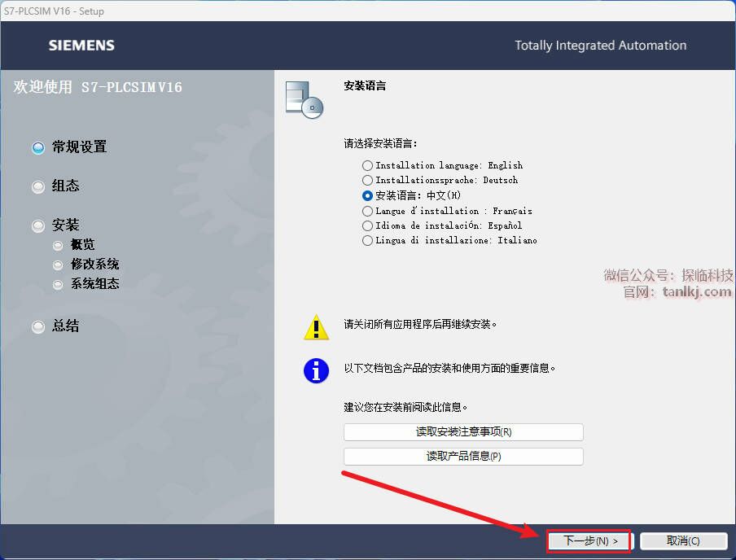Select the Français installation language option
Viewport: 736px width, 560px height.
(x=367, y=212)
